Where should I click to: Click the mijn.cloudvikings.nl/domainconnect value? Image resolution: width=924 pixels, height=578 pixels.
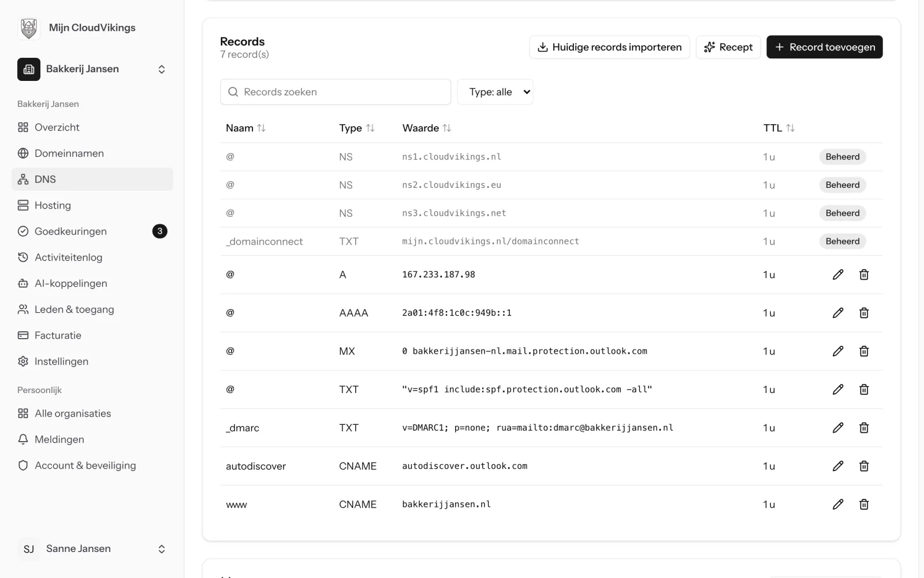click(490, 242)
